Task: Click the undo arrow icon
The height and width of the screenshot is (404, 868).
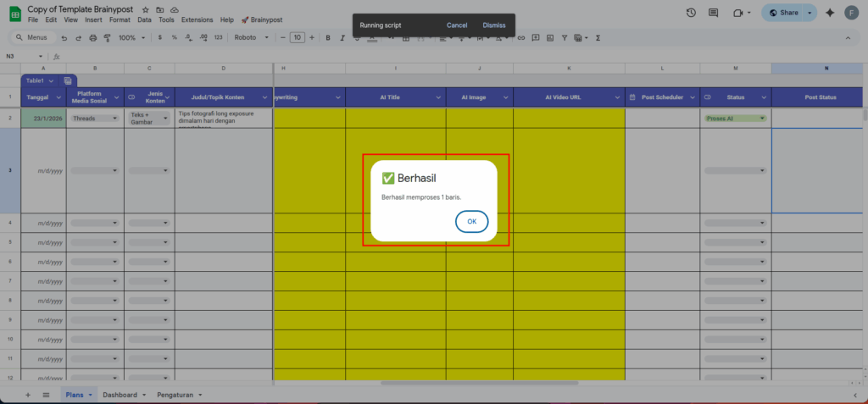Action: [64, 38]
